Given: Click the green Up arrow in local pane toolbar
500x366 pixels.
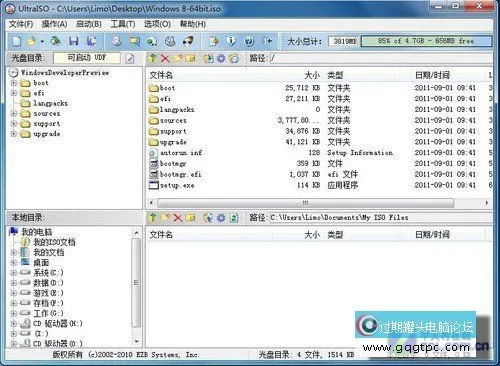Looking at the screenshot, I should pos(153,218).
